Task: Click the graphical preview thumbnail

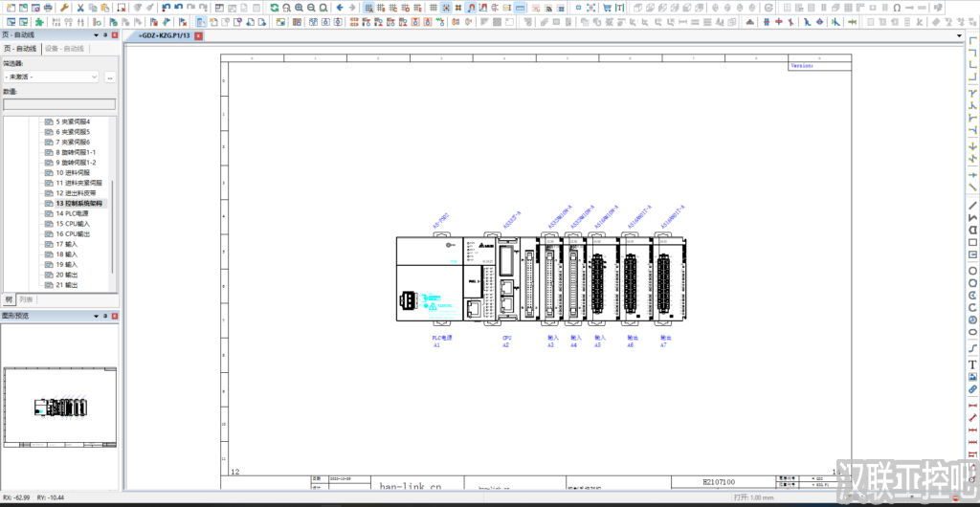Action: pyautogui.click(x=60, y=408)
